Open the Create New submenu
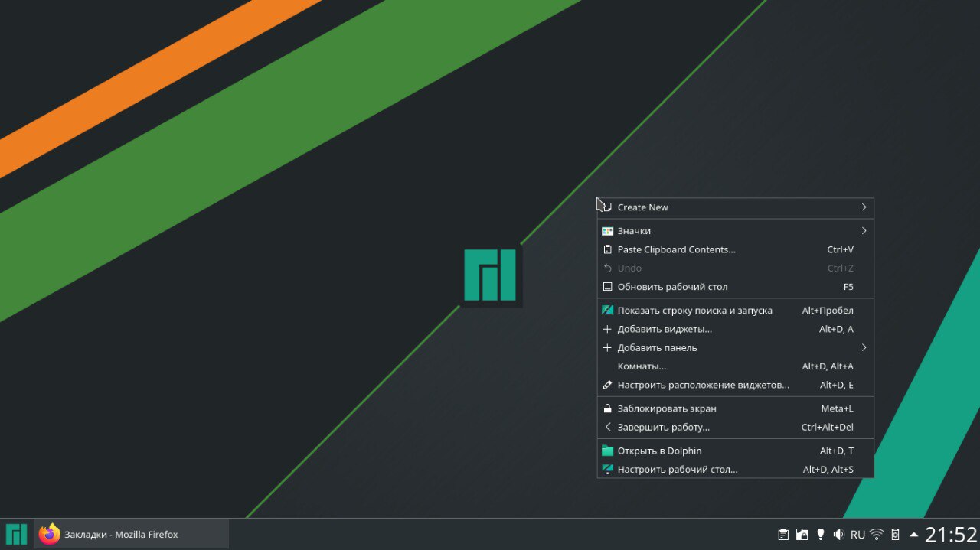The height and width of the screenshot is (550, 980). 735,207
